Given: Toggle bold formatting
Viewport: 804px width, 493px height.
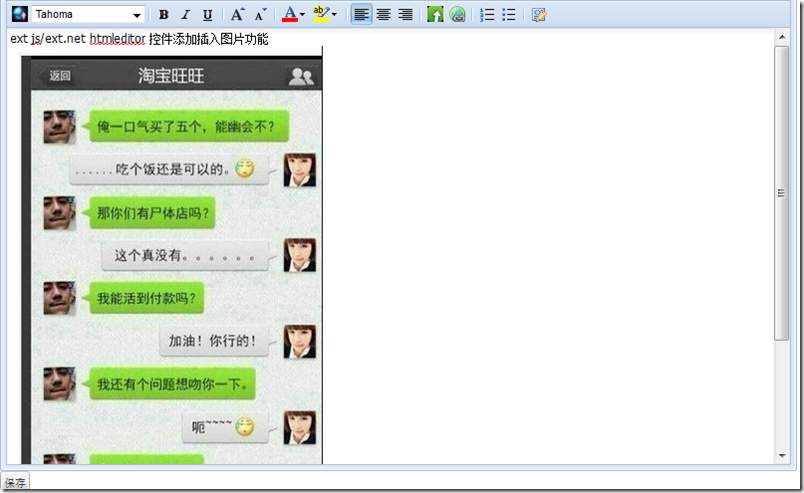Looking at the screenshot, I should (x=164, y=15).
